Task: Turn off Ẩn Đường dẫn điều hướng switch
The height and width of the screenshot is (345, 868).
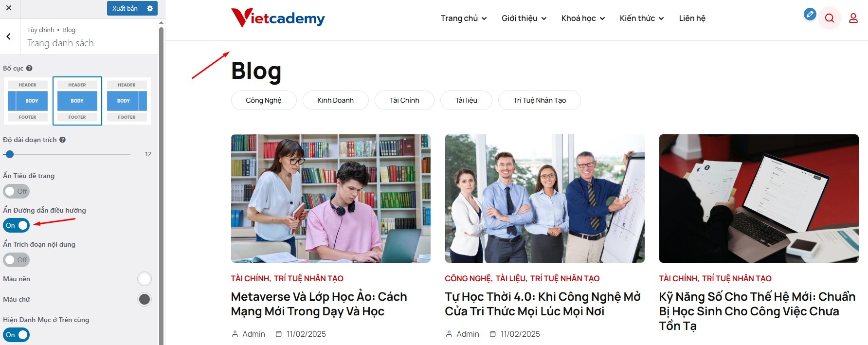Action: (x=17, y=225)
